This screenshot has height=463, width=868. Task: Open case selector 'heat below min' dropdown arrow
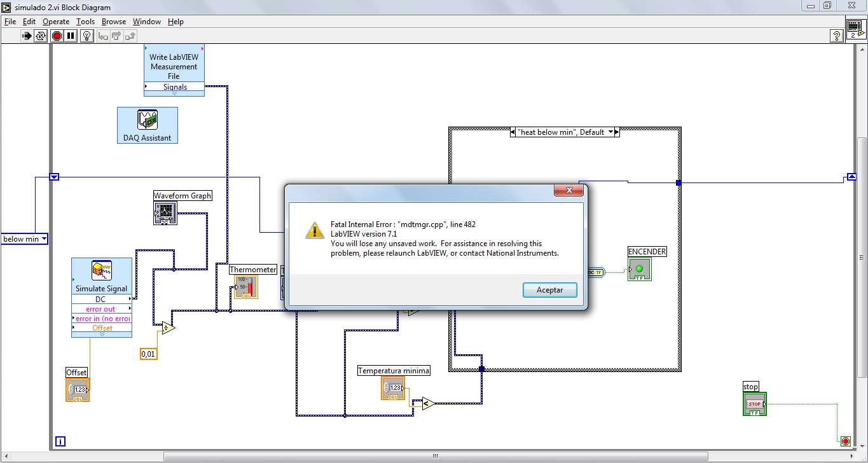point(611,132)
